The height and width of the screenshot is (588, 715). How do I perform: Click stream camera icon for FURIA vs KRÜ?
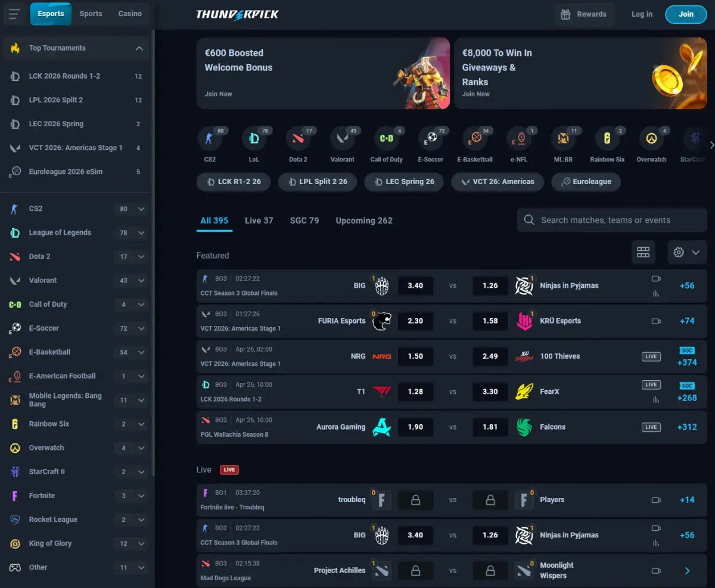656,321
